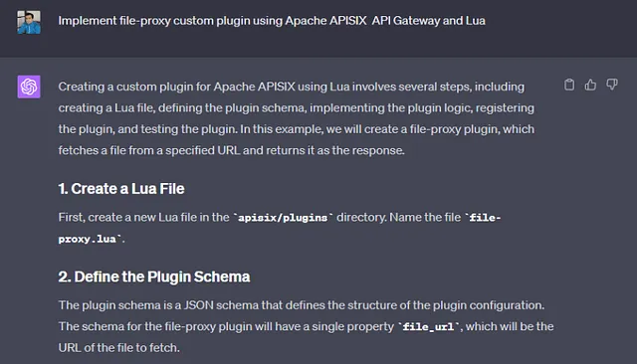Click the ChatGPT logo avatar
This screenshot has height=364, width=637.
coord(29,87)
